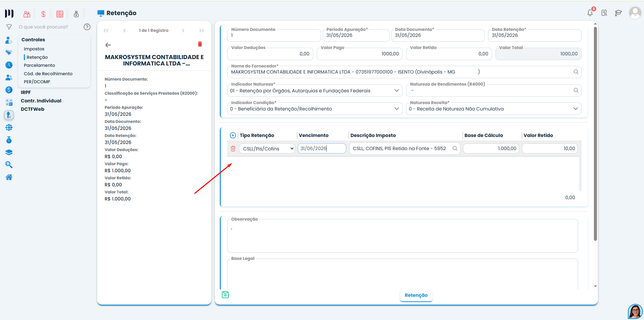Open Impostos in Controles menu
644x320 pixels.
tap(34, 49)
